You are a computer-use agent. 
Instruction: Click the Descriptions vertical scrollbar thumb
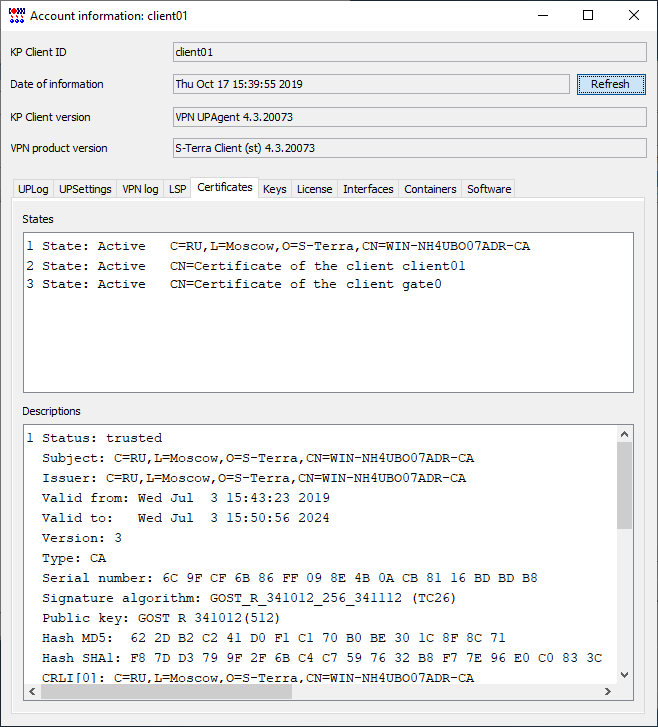click(x=625, y=485)
